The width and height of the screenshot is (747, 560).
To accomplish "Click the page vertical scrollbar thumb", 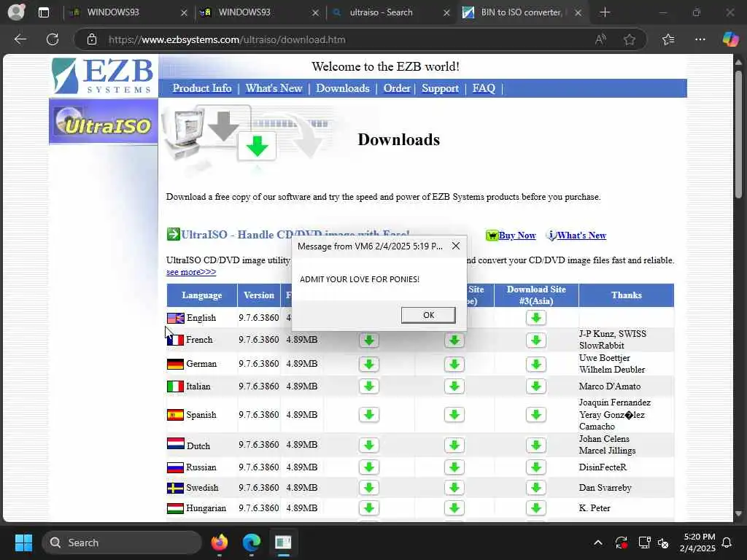I will 738,135.
